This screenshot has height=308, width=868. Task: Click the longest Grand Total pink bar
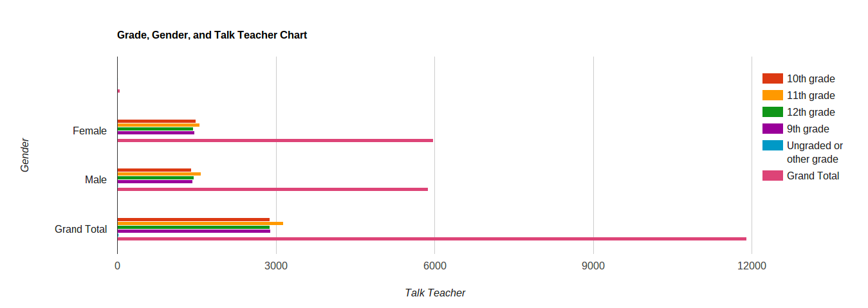tap(432, 239)
